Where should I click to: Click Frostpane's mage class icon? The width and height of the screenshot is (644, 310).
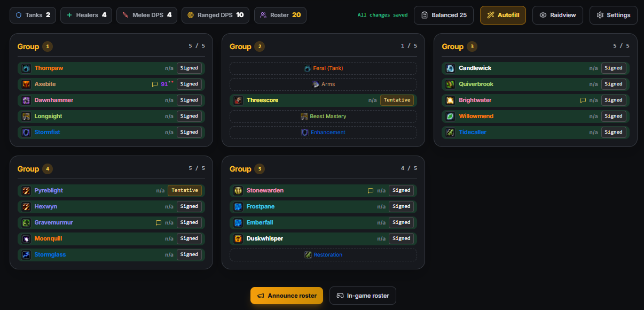pos(238,207)
